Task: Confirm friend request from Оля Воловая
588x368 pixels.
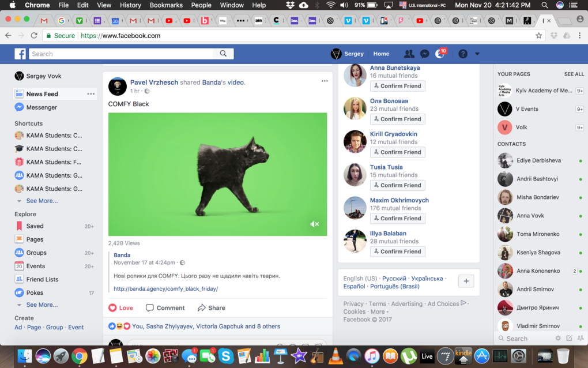Action: pyautogui.click(x=398, y=119)
